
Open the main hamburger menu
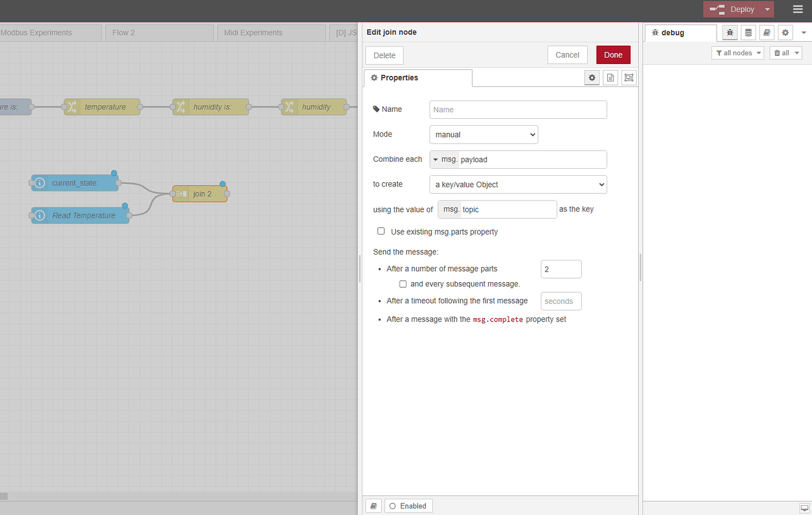pyautogui.click(x=797, y=9)
